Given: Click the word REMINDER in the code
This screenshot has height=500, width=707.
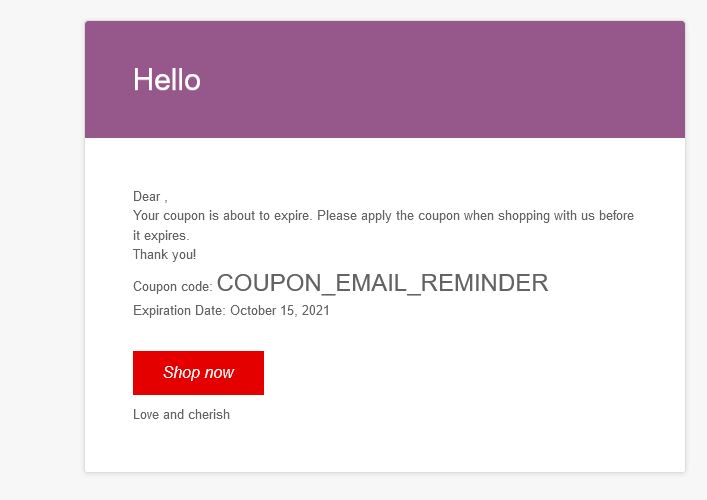Looking at the screenshot, I should [x=484, y=284].
